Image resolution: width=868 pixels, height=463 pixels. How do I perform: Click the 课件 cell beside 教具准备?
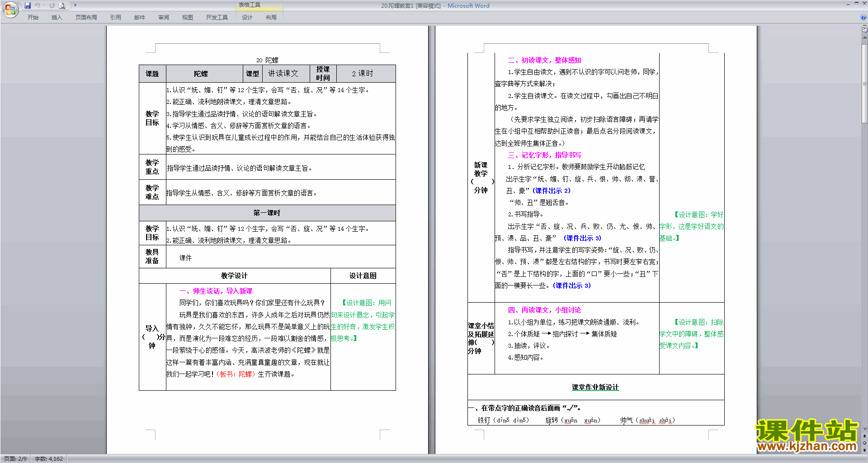tap(281, 257)
